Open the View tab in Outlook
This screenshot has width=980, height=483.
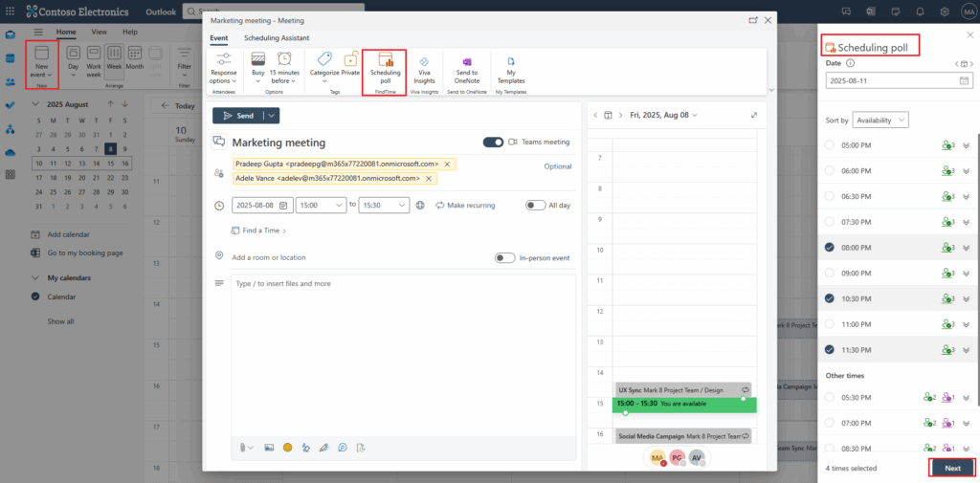coord(99,32)
